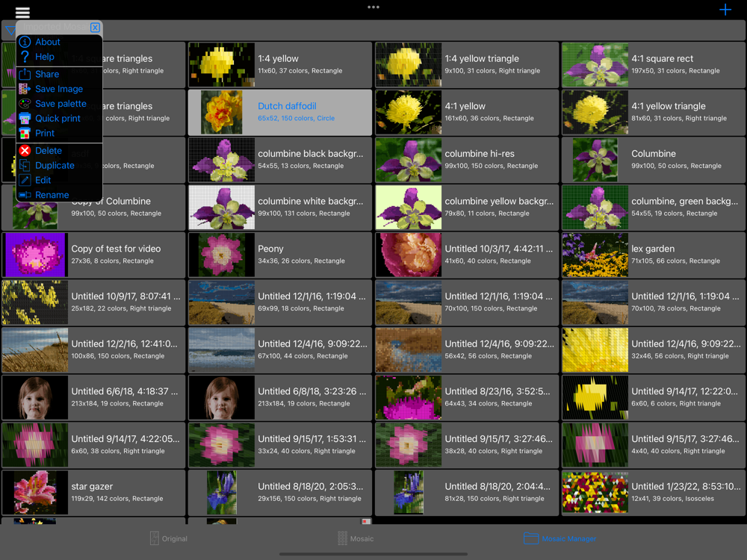Collapse the Imported Mosaics section triangle
This screenshot has height=560, width=747.
(10, 31)
